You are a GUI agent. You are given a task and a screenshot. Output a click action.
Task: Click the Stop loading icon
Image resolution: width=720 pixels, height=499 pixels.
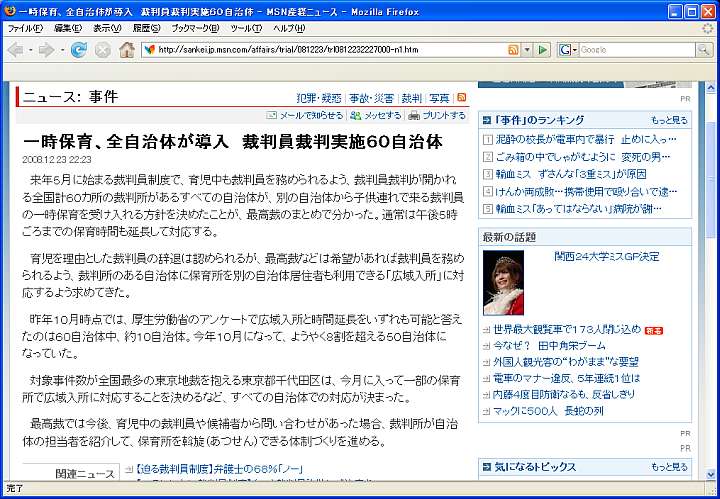(x=102, y=49)
